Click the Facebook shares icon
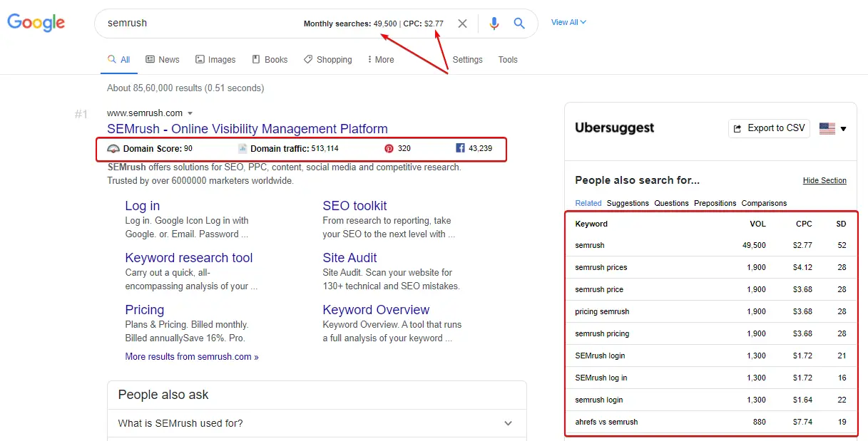 [460, 149]
